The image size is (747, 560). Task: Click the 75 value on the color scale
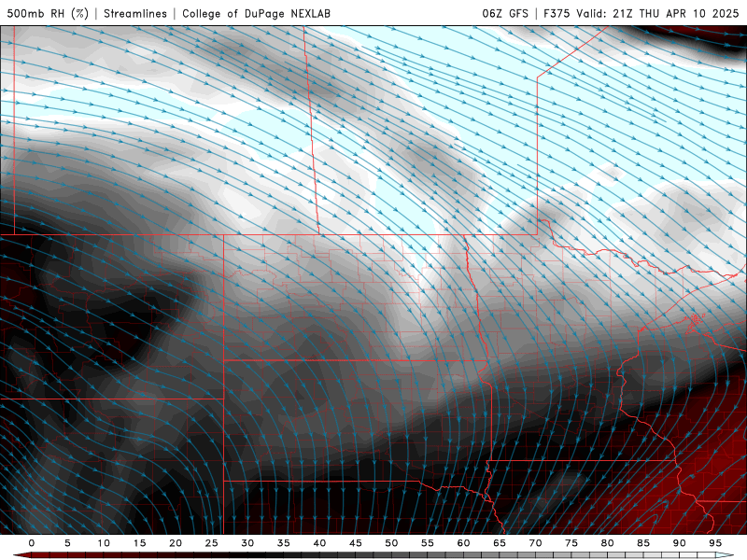pyautogui.click(x=571, y=543)
